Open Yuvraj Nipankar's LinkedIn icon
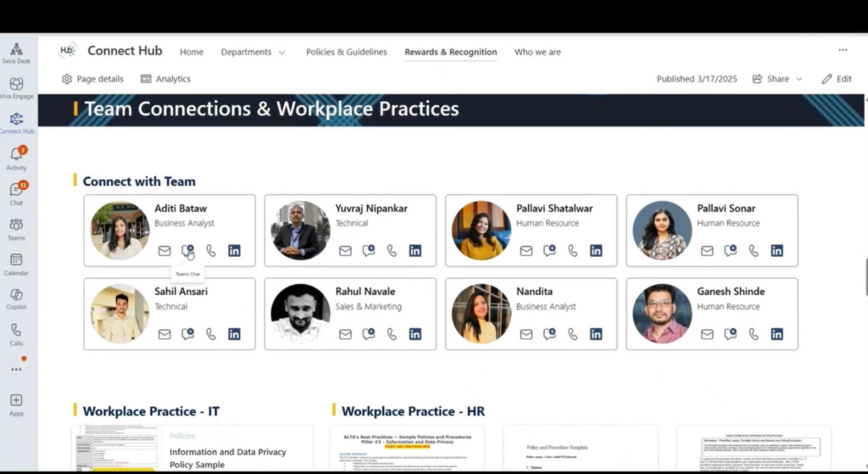The width and height of the screenshot is (868, 474). click(415, 251)
